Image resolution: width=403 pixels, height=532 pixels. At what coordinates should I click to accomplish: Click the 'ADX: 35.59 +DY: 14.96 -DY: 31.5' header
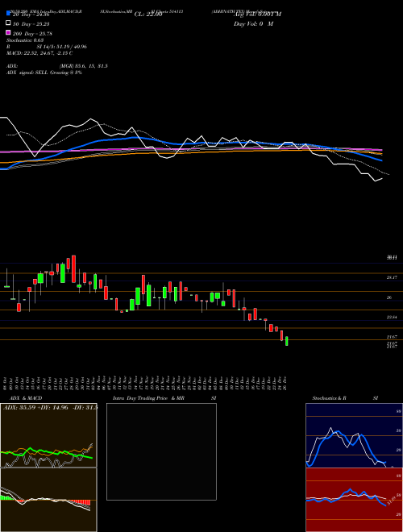click(x=50, y=407)
